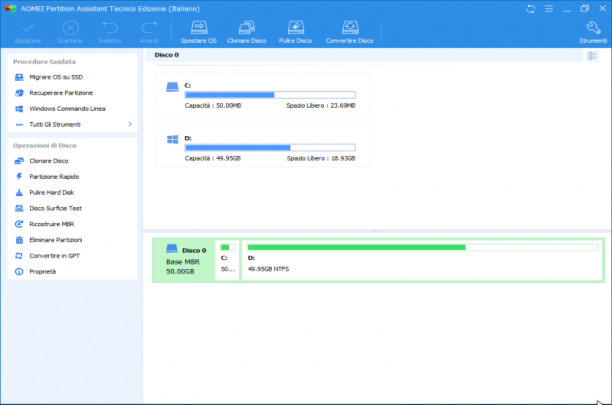
Task: Click the C: partition blue usage bar
Action: 270,95
